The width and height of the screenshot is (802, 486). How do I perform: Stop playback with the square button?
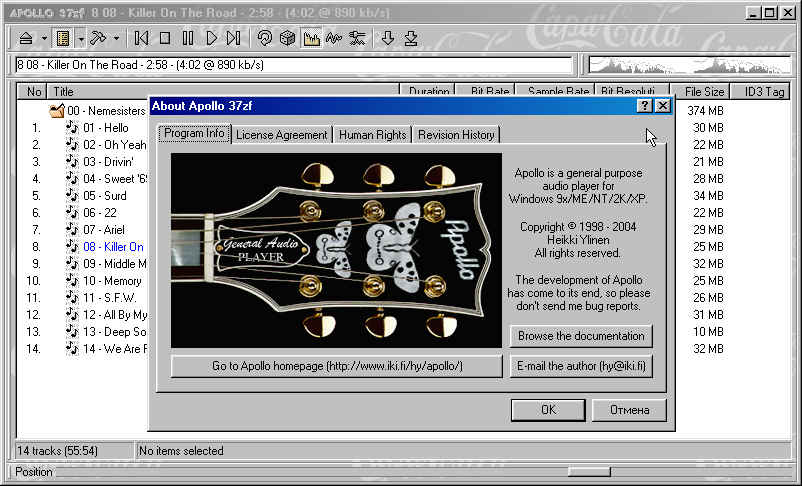[x=165, y=38]
